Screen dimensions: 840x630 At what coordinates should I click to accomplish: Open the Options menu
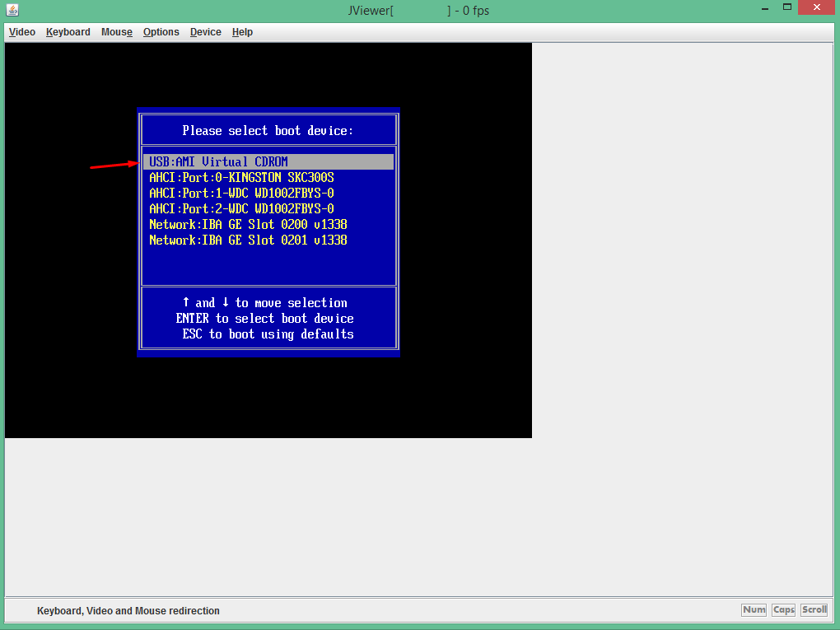[x=161, y=32]
